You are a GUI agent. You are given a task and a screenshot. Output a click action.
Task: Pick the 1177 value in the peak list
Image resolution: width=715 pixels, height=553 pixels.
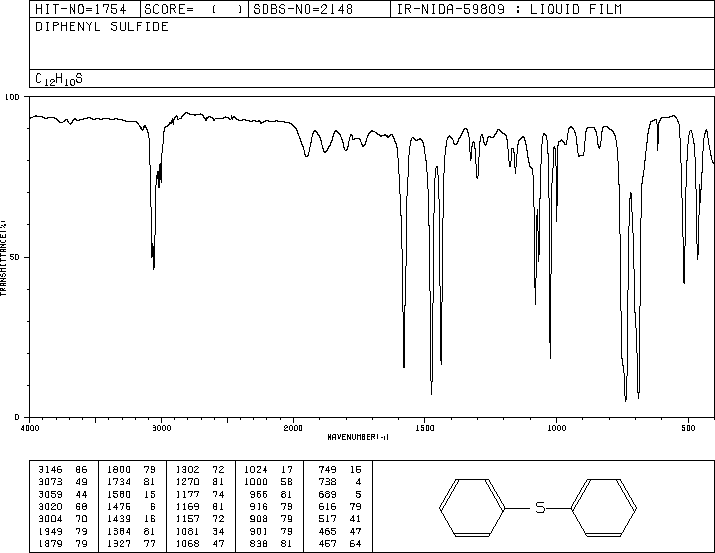point(187,495)
